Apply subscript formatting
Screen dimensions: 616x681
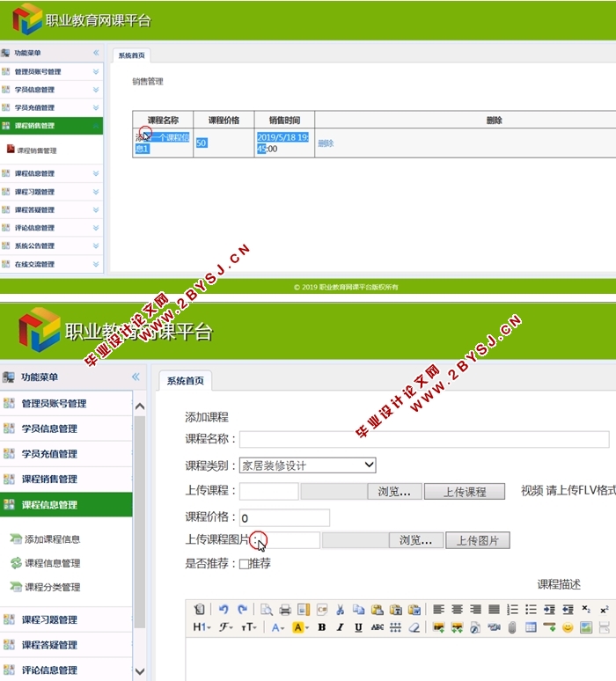point(586,610)
